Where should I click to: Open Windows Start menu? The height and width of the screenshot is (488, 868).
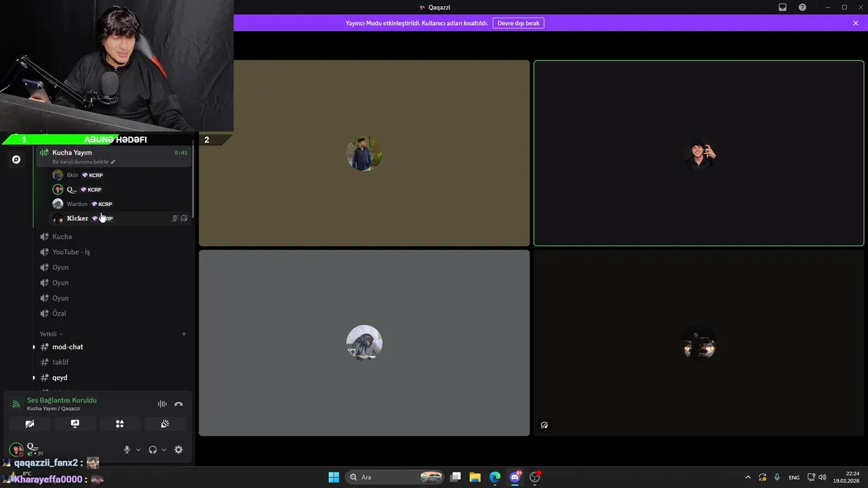pos(334,477)
